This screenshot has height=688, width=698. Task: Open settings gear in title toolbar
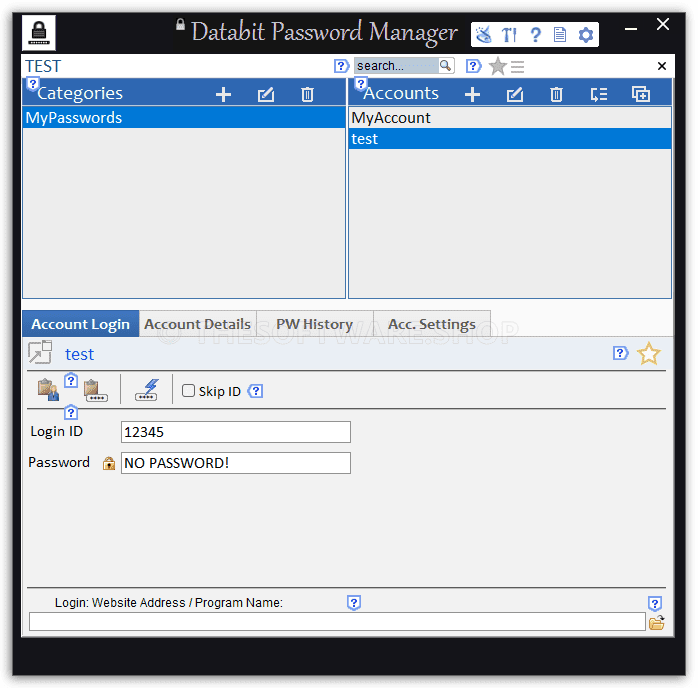586,35
